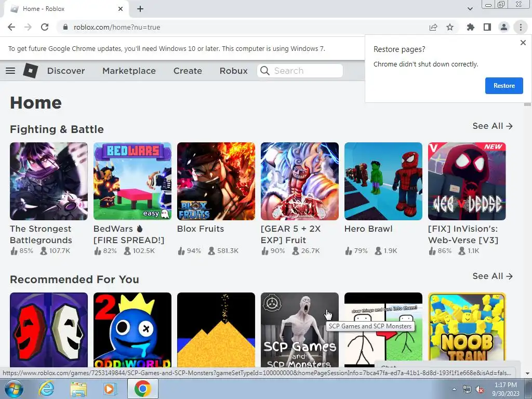Open Windows Explorer from the taskbar
Screen dimensions: 532x399
(x=78, y=389)
